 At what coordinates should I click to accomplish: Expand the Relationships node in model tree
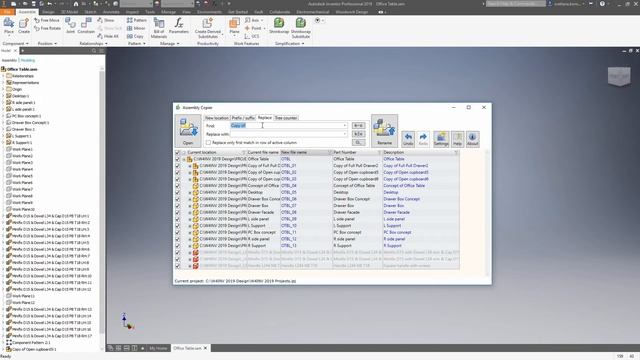tap(3, 76)
